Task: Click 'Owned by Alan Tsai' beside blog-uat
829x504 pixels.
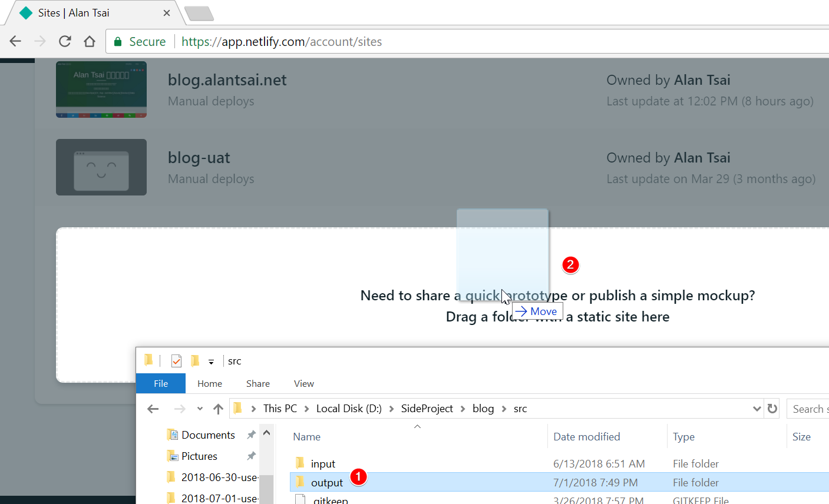Action: click(x=669, y=158)
